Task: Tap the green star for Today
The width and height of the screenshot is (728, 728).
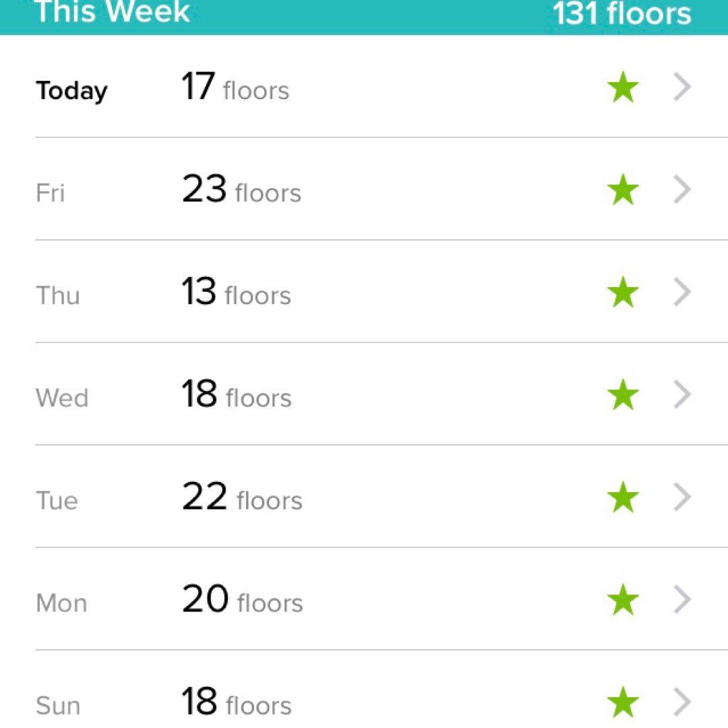Action: (x=623, y=89)
